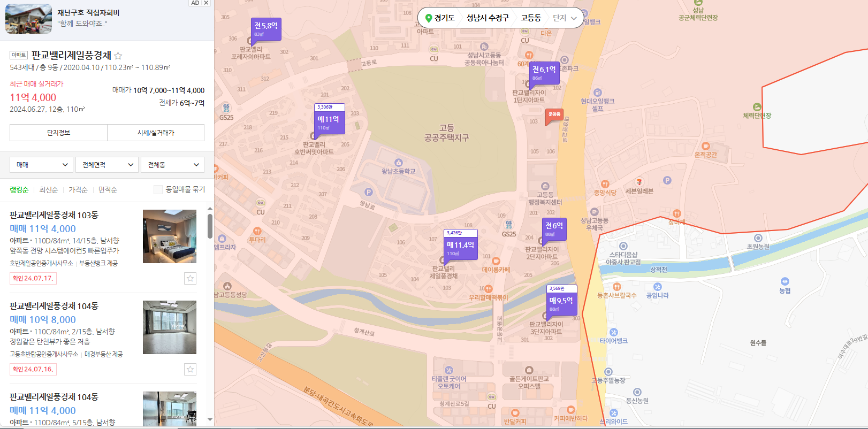Click the 타이어뱅크 icon
Image resolution: width=868 pixels, height=429 pixels.
coord(613,332)
